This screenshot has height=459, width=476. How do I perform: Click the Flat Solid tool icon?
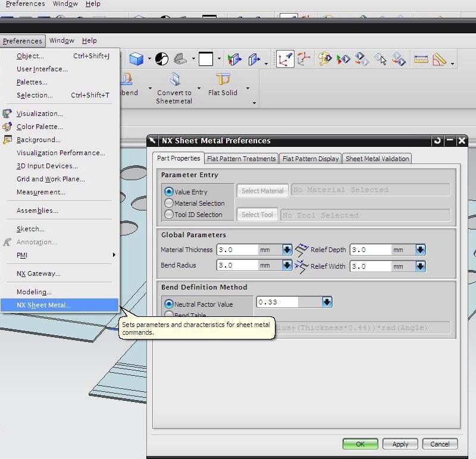point(223,79)
